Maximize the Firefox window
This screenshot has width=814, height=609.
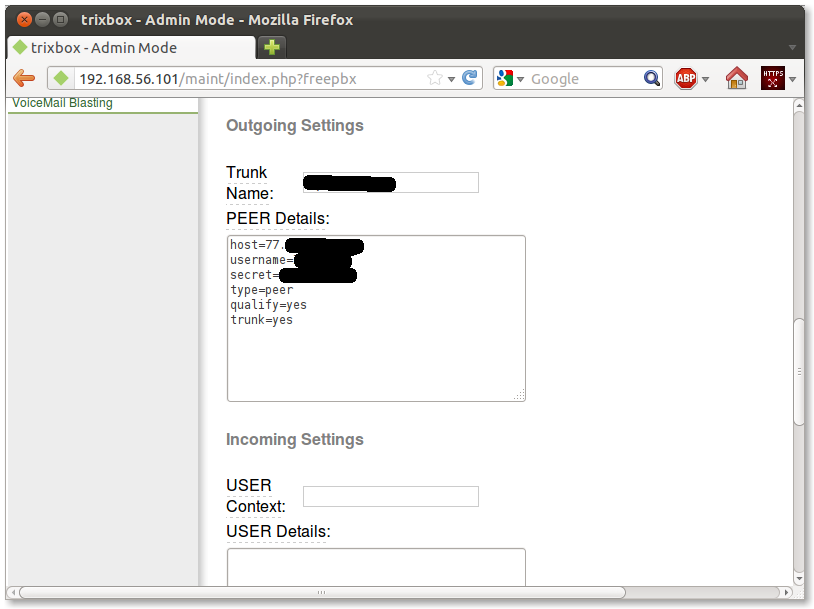click(61, 20)
